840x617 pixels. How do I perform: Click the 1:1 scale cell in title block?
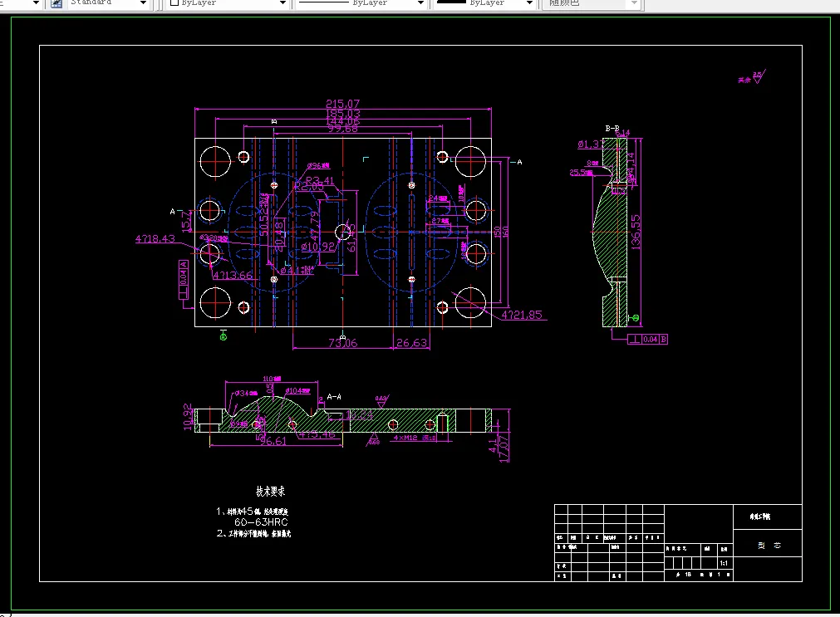724,563
